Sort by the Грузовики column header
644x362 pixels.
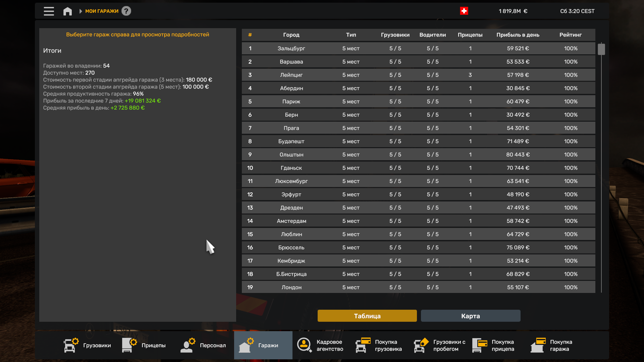pyautogui.click(x=395, y=35)
